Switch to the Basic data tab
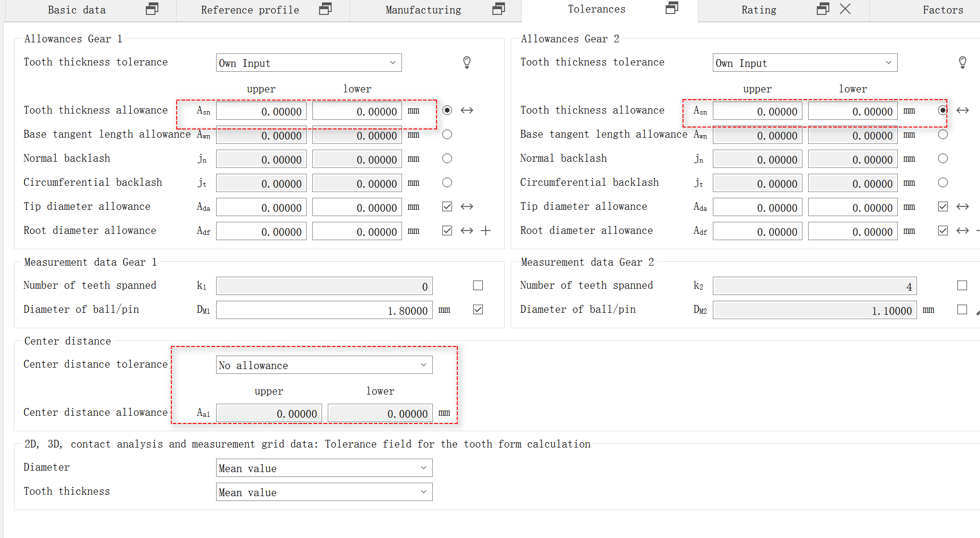The height and width of the screenshot is (538, 980). coord(77,10)
